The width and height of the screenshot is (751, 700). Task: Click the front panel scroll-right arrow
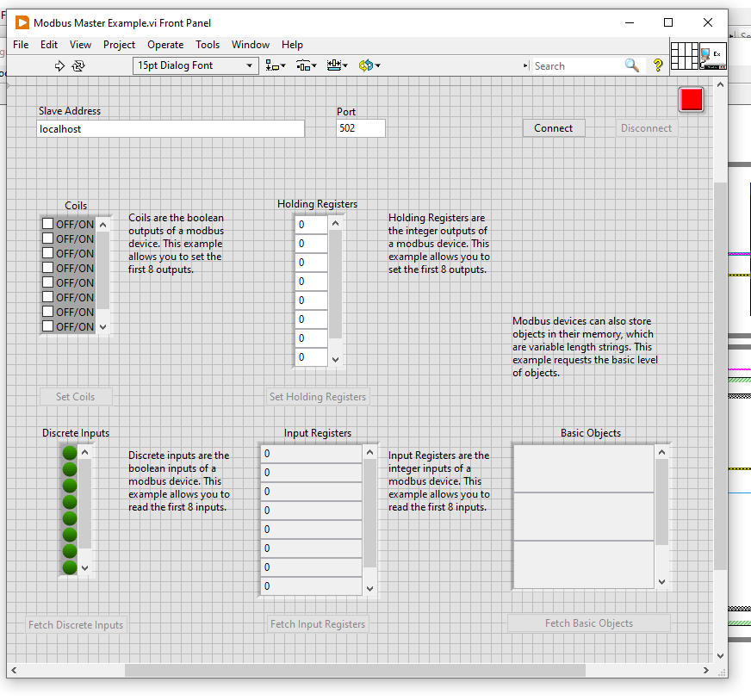pos(706,671)
